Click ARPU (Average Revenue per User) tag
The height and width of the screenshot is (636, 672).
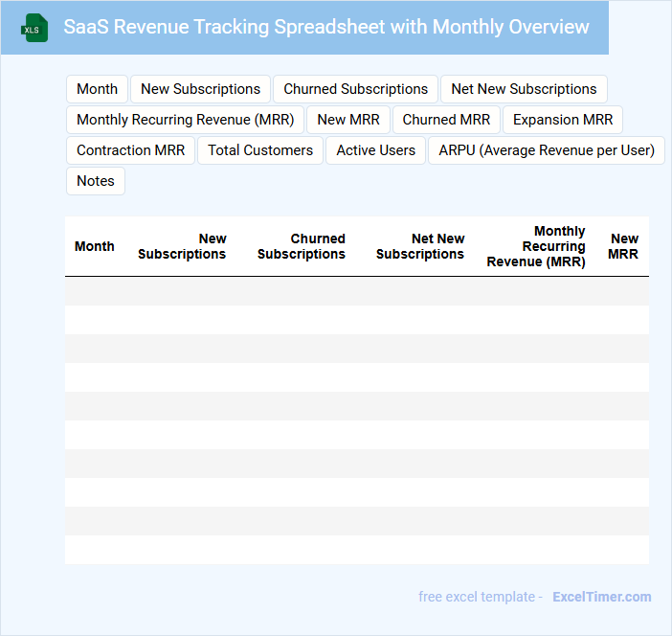coord(547,150)
